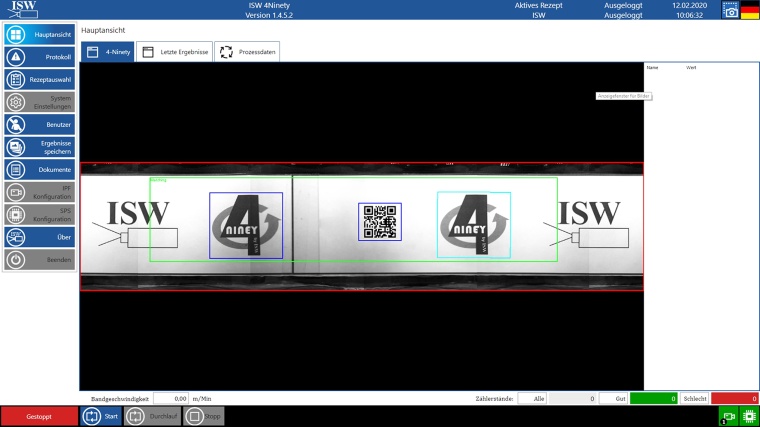Click the red Schlecht counter field
The width and height of the screenshot is (760, 427).
[x=734, y=398]
